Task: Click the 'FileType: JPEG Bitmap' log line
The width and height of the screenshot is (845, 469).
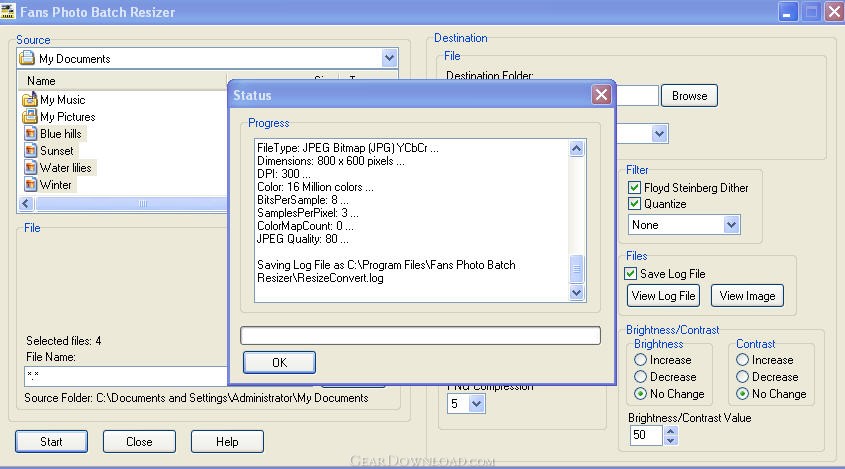Action: 348,148
